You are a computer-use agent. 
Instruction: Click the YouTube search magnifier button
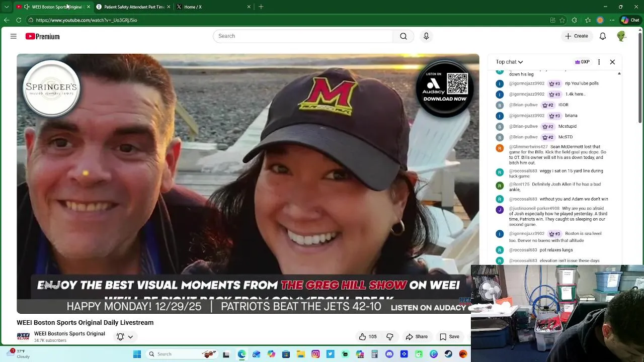(404, 36)
